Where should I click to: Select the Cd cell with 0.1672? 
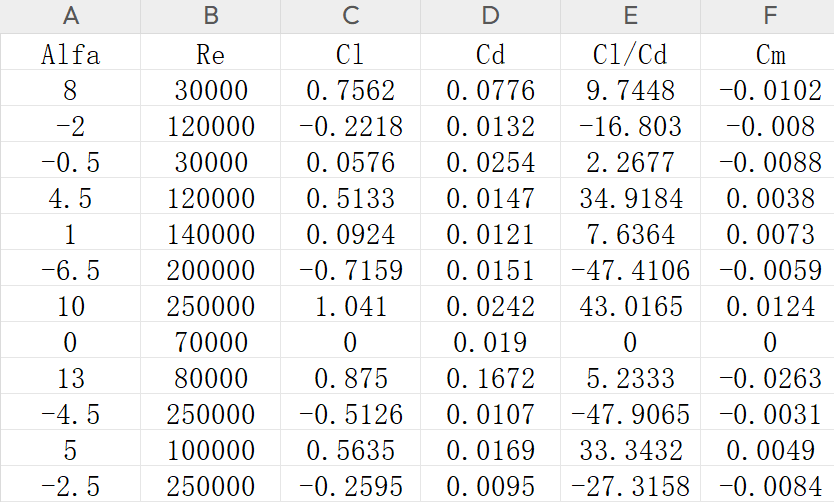[490, 379]
